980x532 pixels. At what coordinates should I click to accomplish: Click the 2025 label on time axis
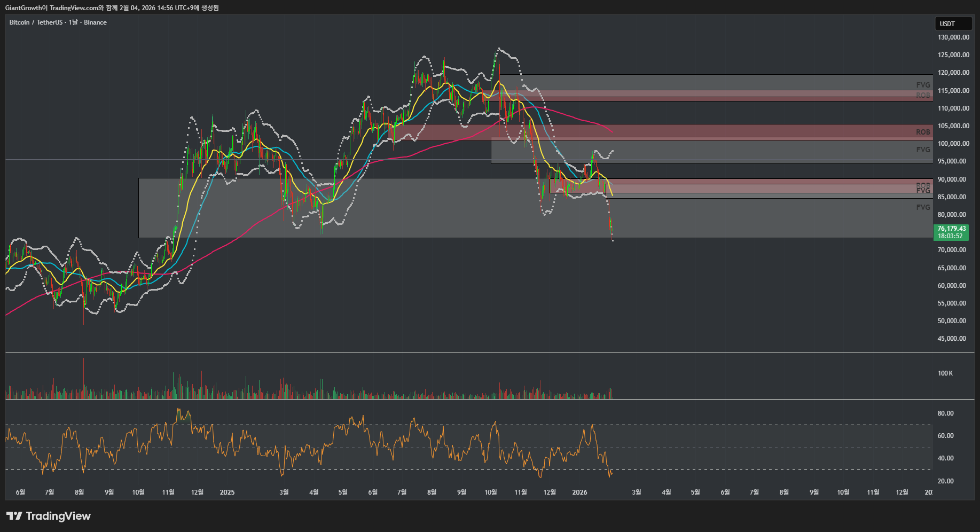227,492
